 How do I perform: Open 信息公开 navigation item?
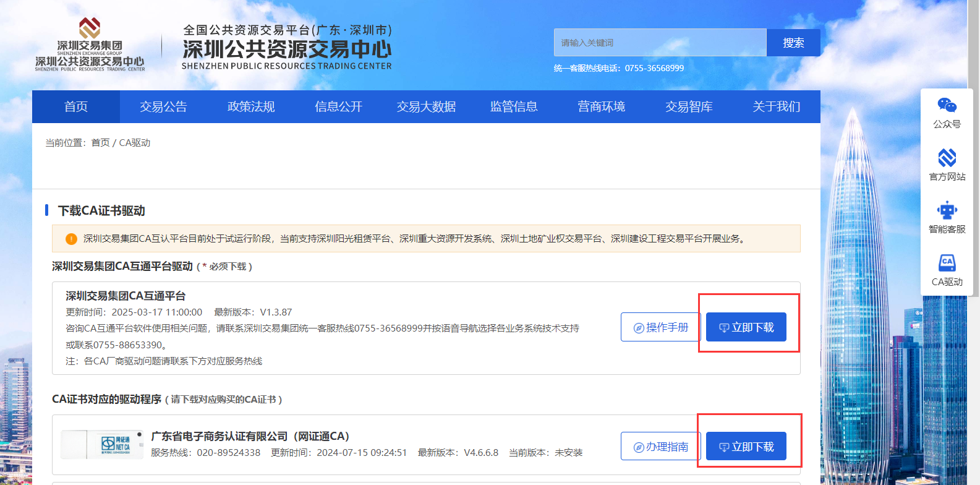click(338, 107)
